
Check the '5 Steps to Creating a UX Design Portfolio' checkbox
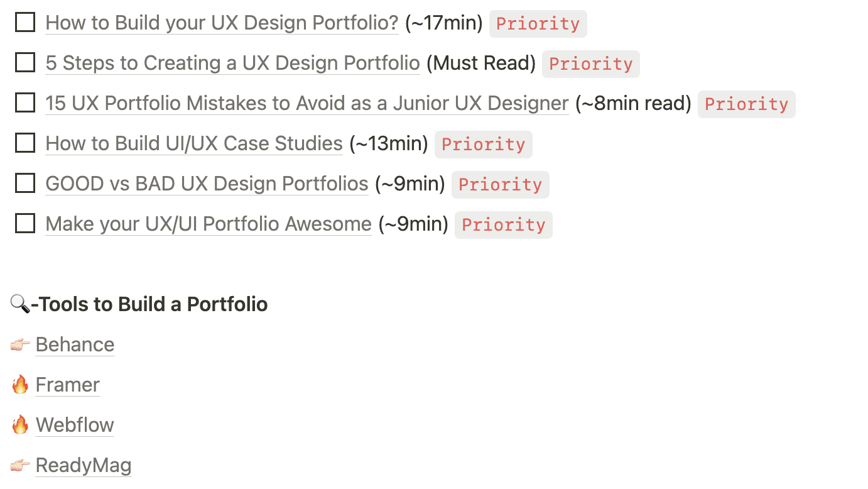click(24, 62)
